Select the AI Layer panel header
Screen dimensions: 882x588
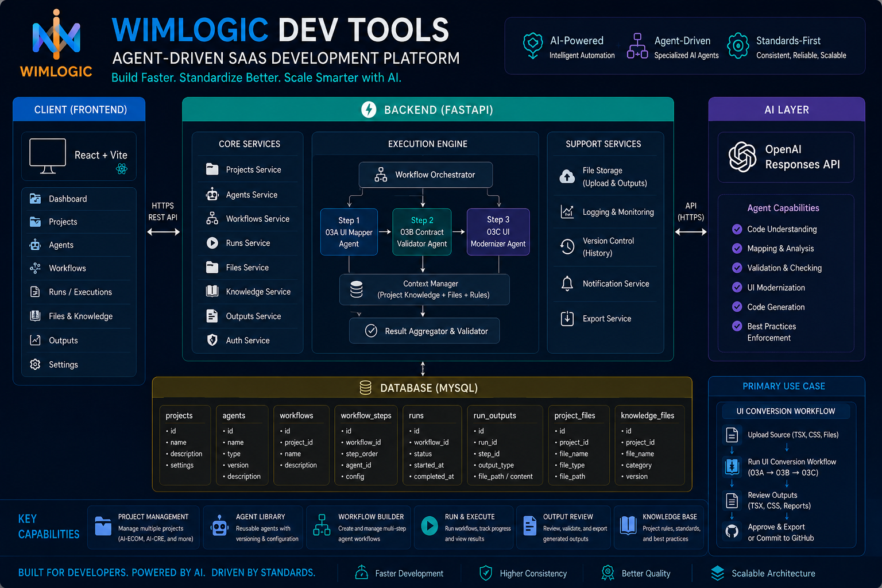[x=787, y=109]
